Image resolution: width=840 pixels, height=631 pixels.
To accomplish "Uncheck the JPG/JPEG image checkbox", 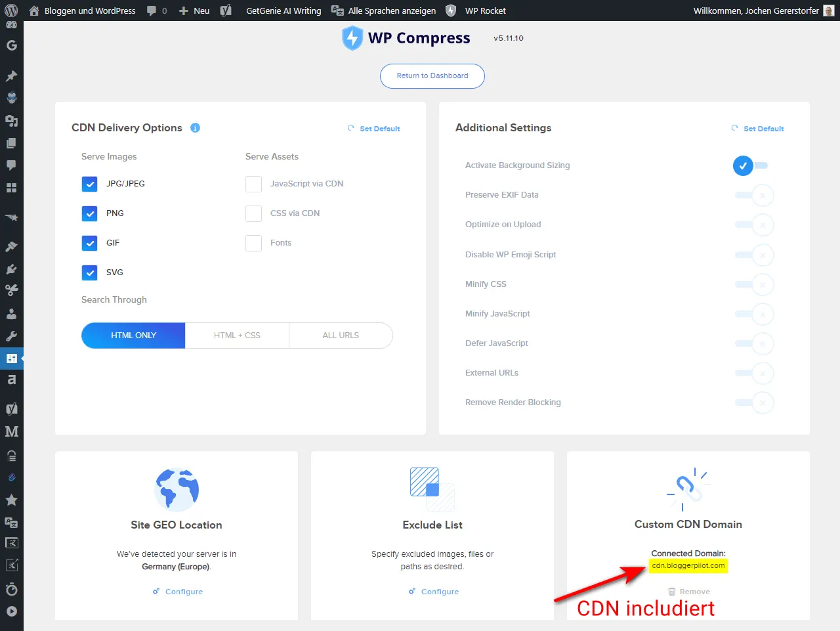I will point(90,184).
